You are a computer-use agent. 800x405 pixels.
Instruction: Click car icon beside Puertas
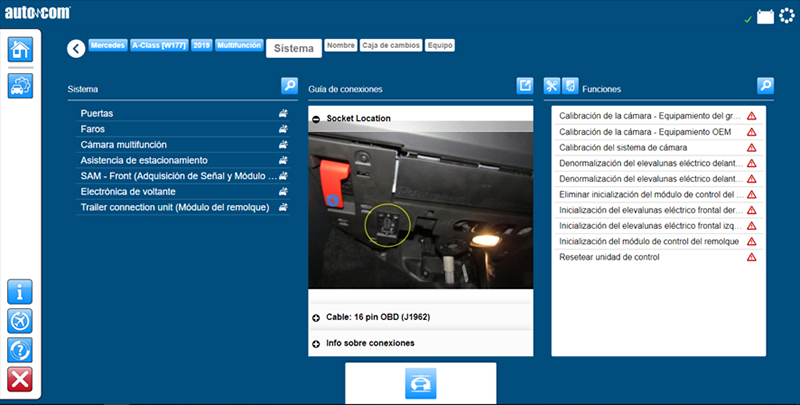(x=283, y=113)
